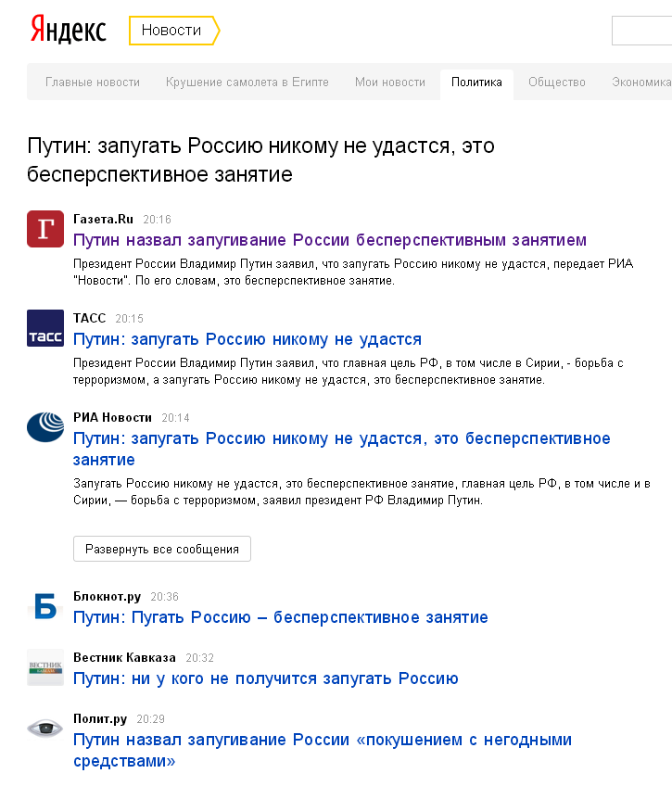Click the Блокнот.ру source name
This screenshot has height=786, width=672.
click(x=107, y=597)
